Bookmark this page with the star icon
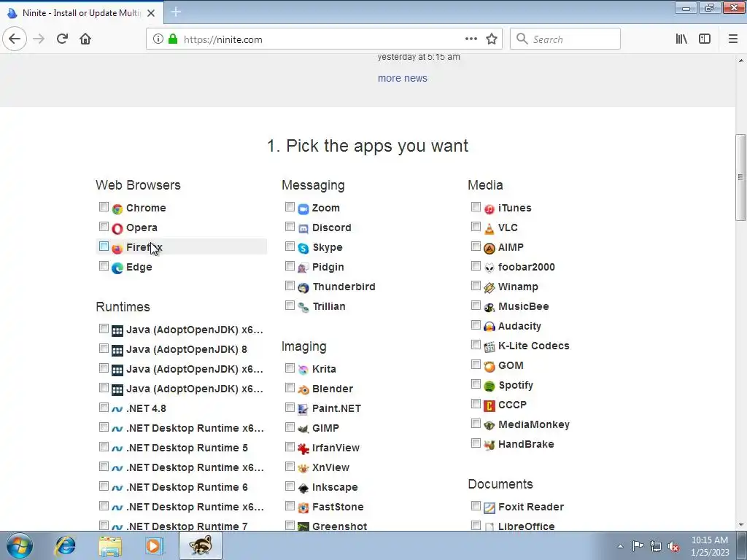Image resolution: width=747 pixels, height=560 pixels. point(492,39)
